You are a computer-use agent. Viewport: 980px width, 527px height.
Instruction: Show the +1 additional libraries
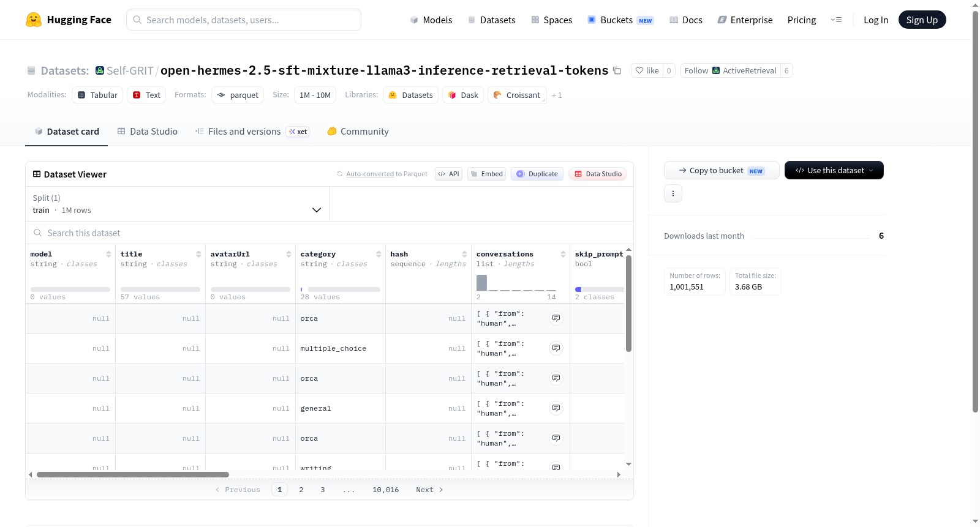point(557,95)
